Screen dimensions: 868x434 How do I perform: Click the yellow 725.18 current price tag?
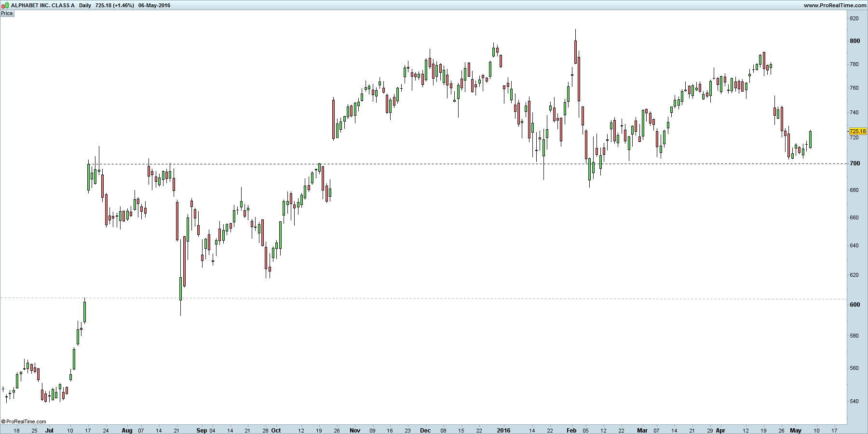point(857,131)
